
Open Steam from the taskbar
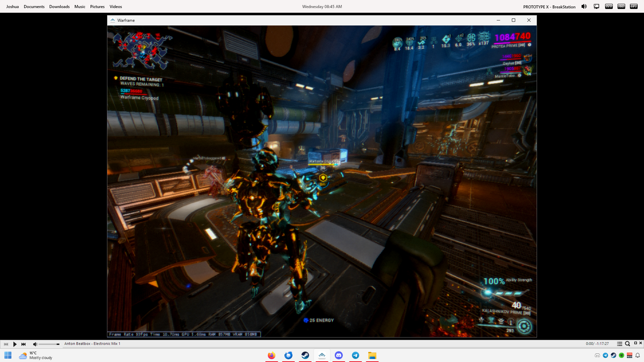click(305, 355)
